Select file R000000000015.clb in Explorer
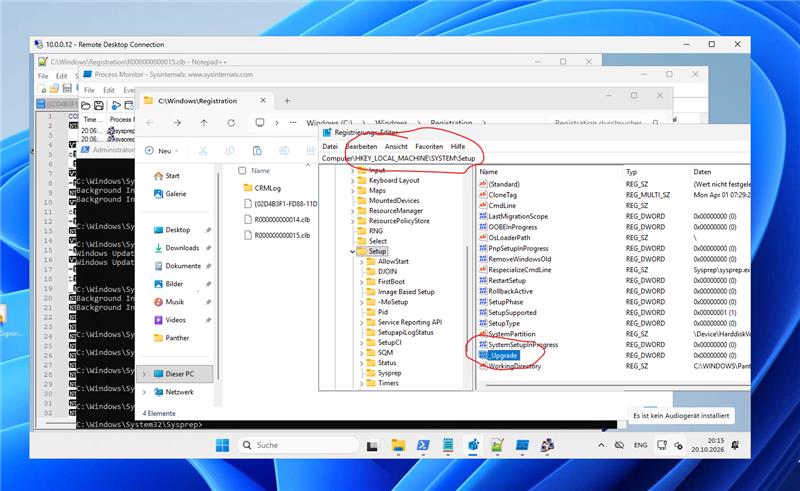Image resolution: width=800 pixels, height=491 pixels. click(x=282, y=235)
